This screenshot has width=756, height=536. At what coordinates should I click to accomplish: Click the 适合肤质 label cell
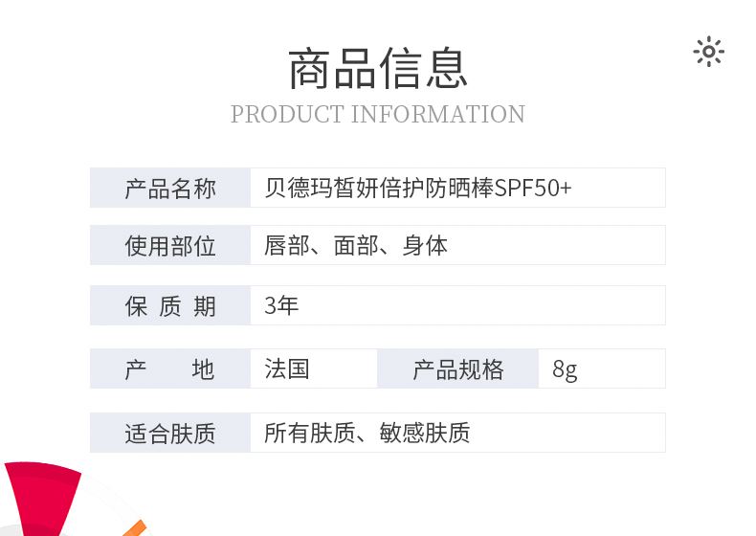click(170, 433)
